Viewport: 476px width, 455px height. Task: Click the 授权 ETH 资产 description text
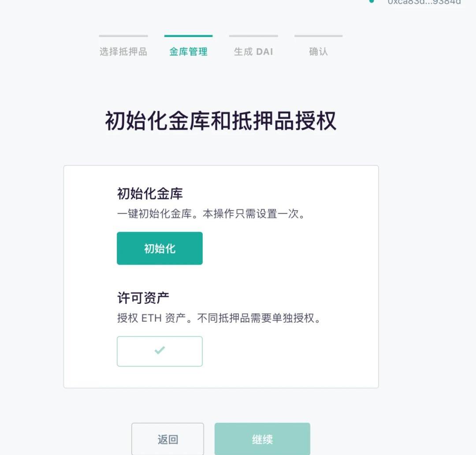[x=219, y=318]
